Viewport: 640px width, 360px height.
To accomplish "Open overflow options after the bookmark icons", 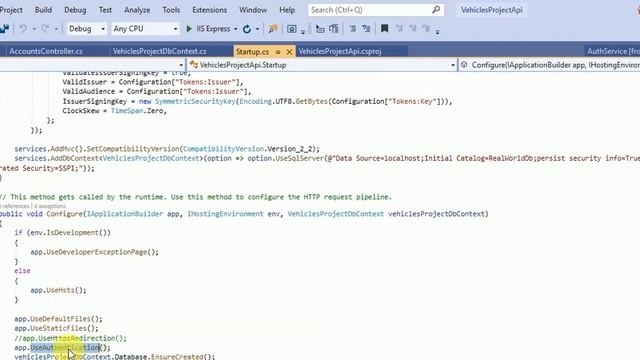I will (x=437, y=31).
